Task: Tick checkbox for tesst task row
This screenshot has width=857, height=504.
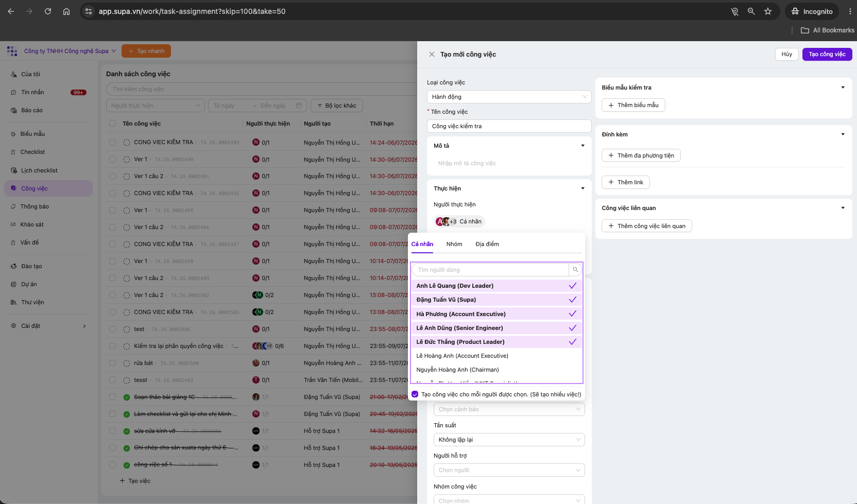Action: (112, 380)
